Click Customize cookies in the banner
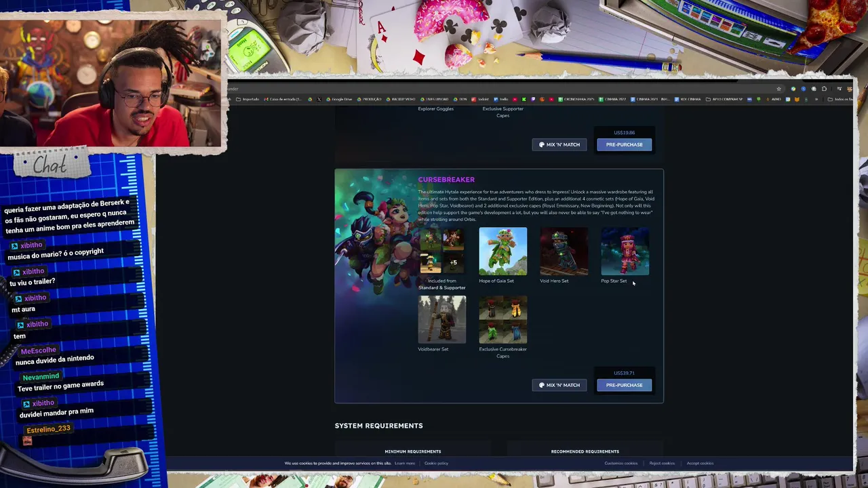 620,464
